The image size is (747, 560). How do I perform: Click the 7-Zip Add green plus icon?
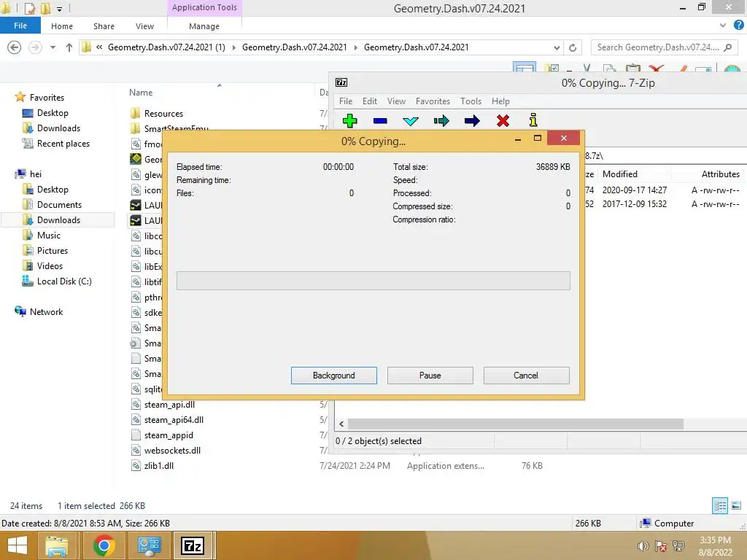point(349,121)
